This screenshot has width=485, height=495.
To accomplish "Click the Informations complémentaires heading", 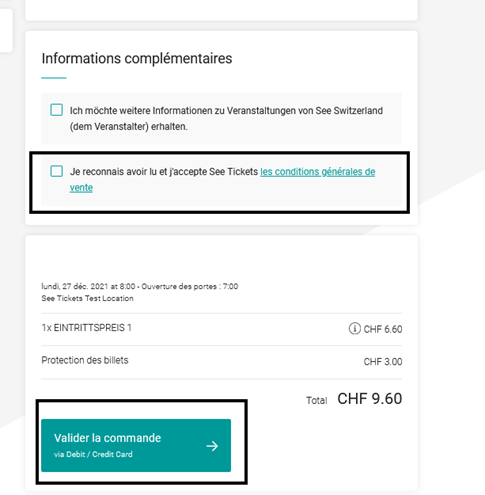I will point(137,58).
